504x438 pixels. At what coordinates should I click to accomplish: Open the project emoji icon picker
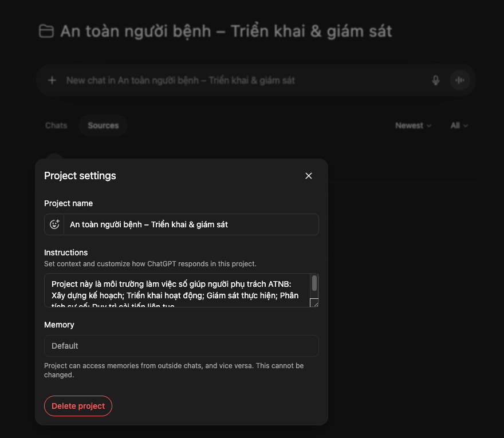[54, 224]
